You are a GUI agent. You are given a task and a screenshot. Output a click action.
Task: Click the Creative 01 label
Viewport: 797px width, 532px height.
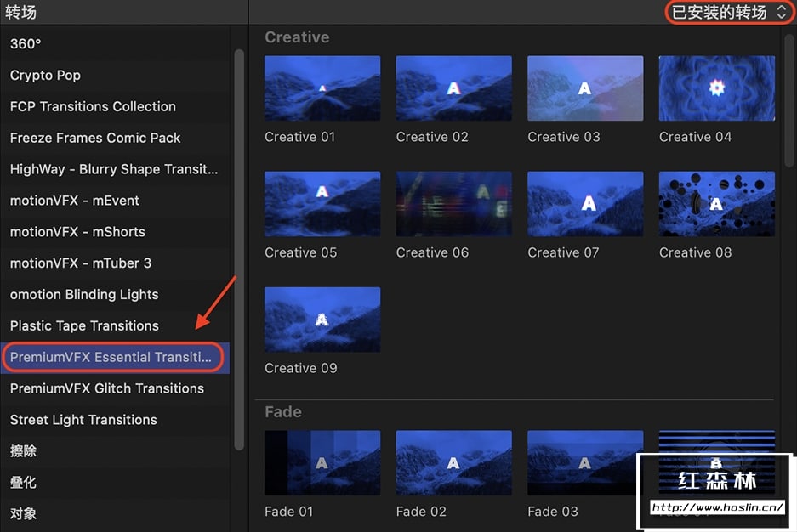pyautogui.click(x=300, y=137)
